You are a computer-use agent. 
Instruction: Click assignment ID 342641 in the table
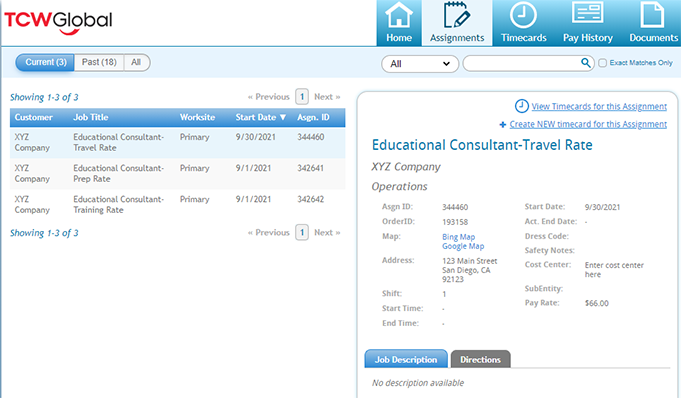311,168
